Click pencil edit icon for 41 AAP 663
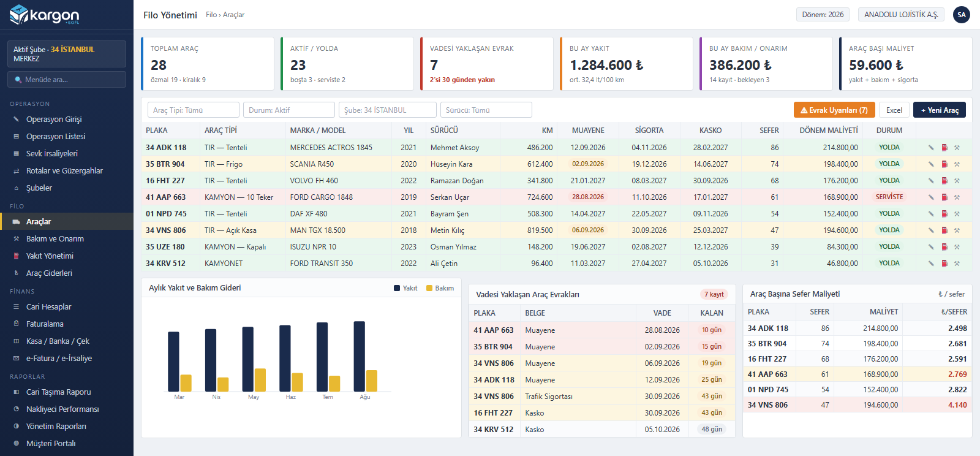The height and width of the screenshot is (456, 980). pyautogui.click(x=931, y=197)
